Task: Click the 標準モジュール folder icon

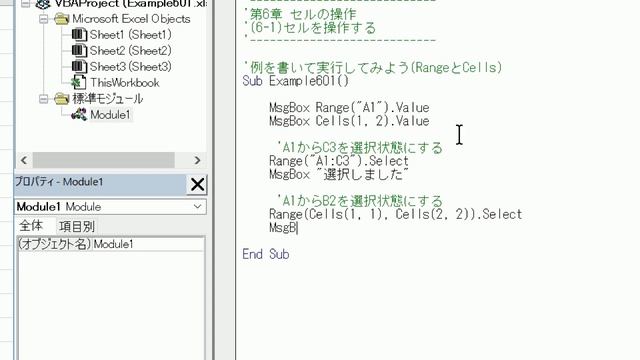Action: tap(62, 99)
